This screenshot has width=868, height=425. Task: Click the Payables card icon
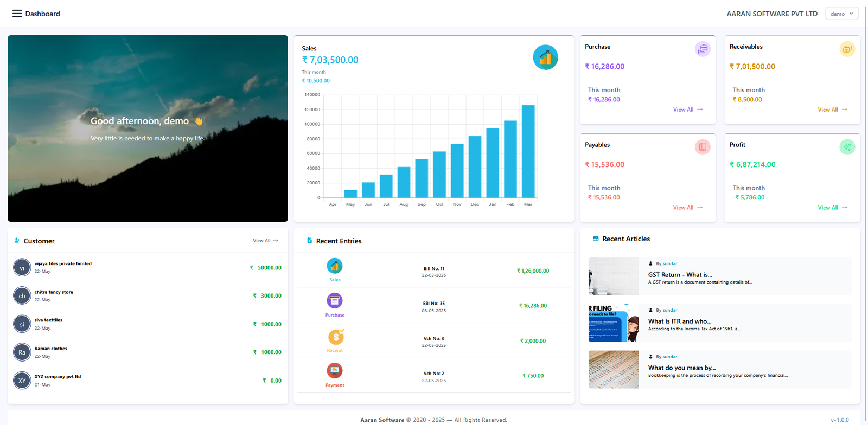pyautogui.click(x=703, y=147)
